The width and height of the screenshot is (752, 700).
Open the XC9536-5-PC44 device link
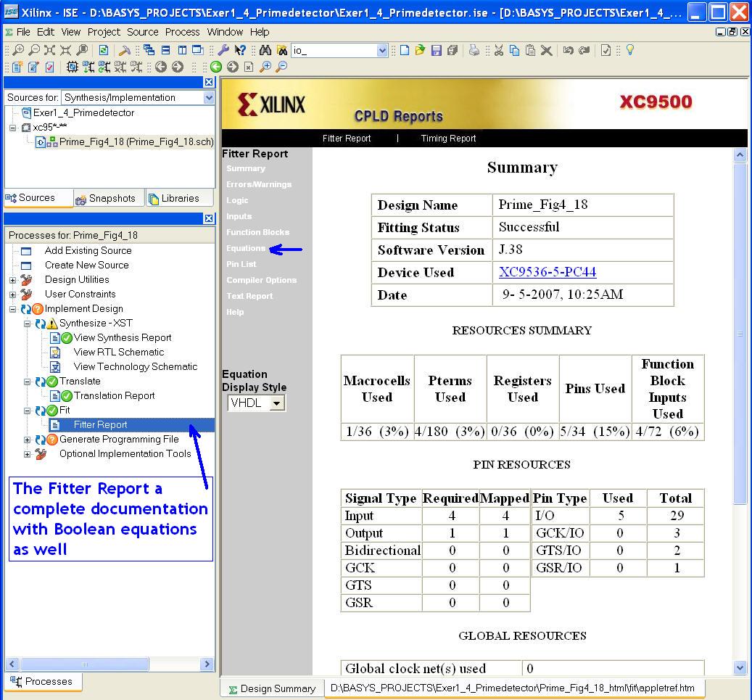click(x=548, y=272)
